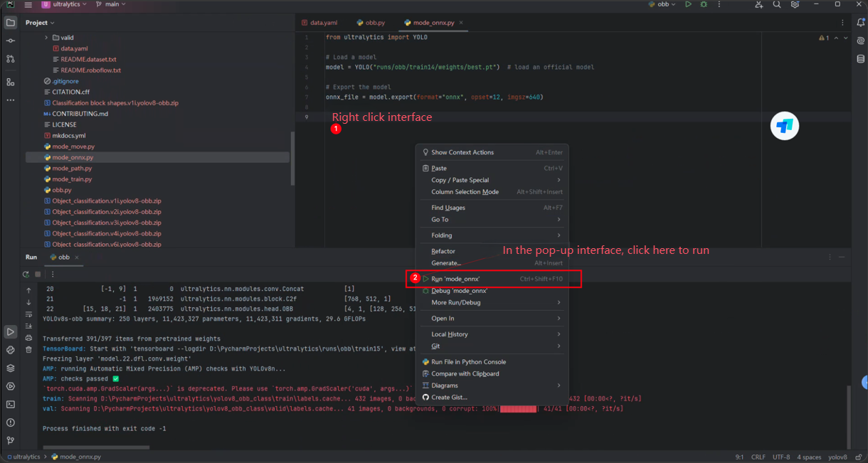Open the Commit tool window
Image resolution: width=868 pixels, height=463 pixels.
[10, 41]
